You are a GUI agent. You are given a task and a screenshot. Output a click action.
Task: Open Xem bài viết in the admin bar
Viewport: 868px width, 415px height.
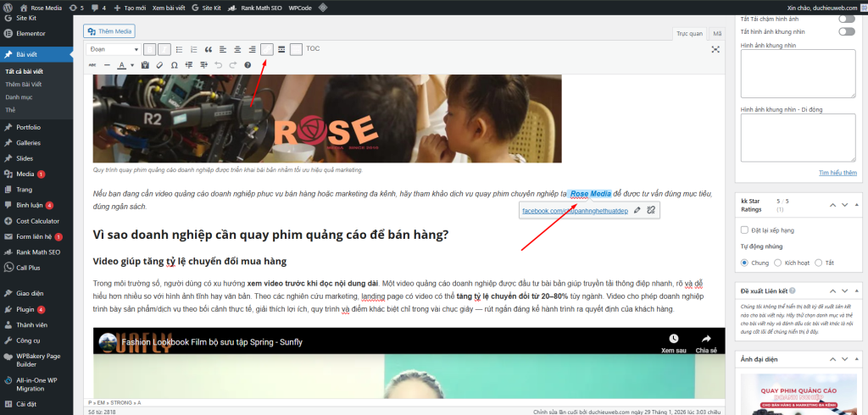(x=169, y=8)
